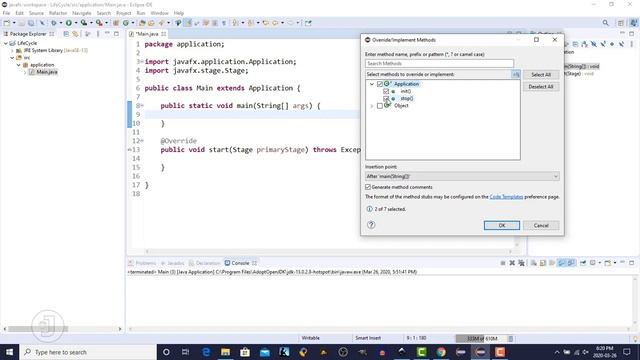The height and width of the screenshot is (360, 640).
Task: Click the Open Type icon in toolbar
Action: click(x=142, y=23)
